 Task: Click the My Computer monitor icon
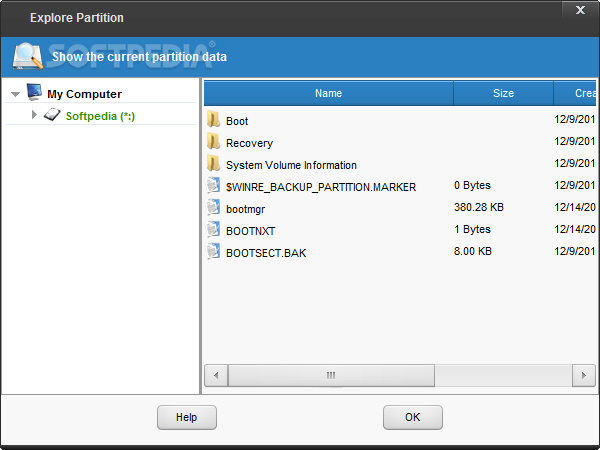tap(34, 92)
